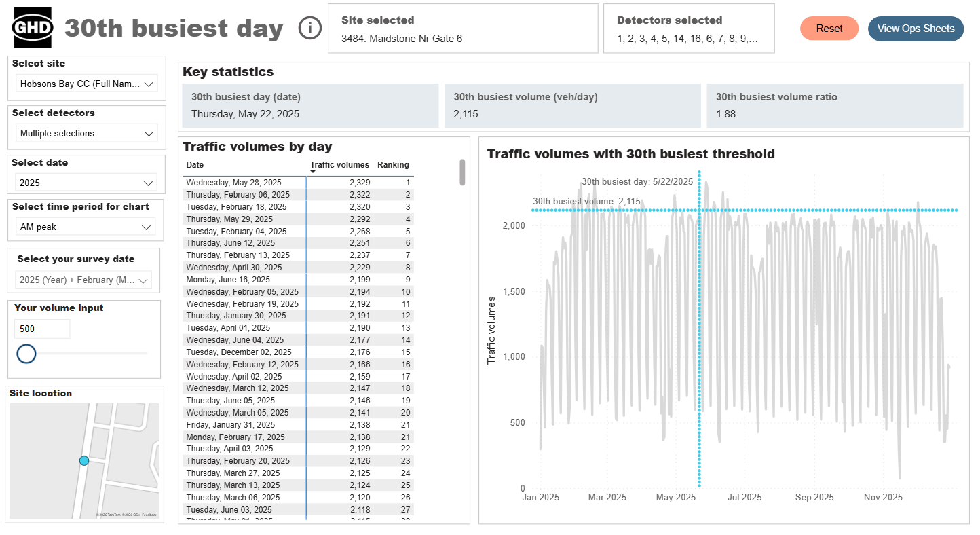This screenshot has width=980, height=535.
Task: Click the sort arrow under Traffic volumes column
Action: 313,172
